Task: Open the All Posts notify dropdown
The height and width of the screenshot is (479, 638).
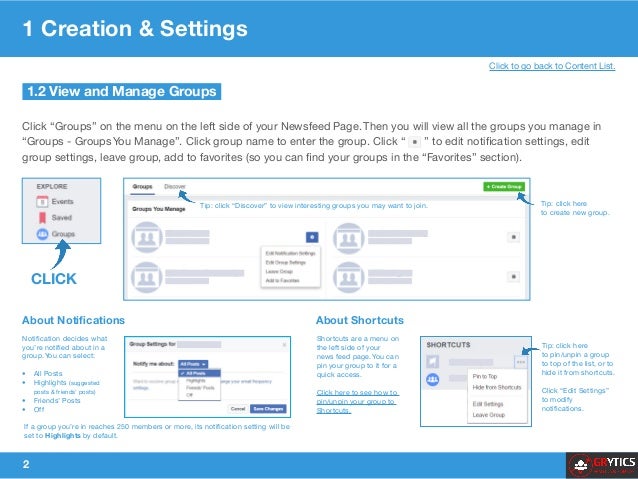Action: tap(193, 364)
